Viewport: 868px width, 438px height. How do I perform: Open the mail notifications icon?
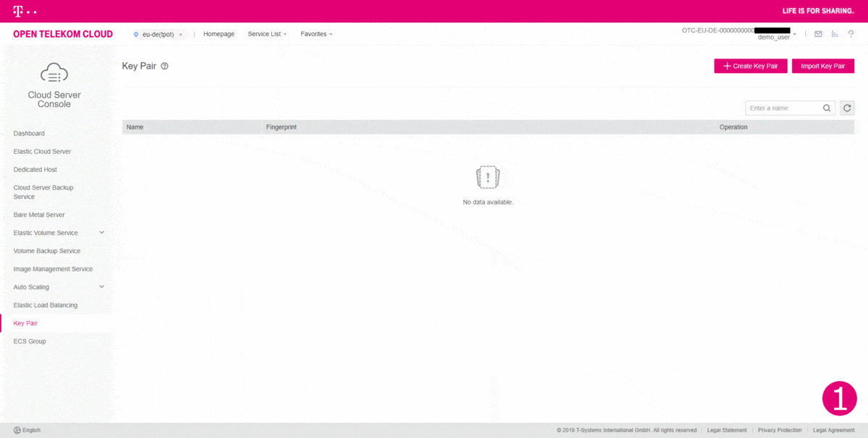click(x=818, y=33)
